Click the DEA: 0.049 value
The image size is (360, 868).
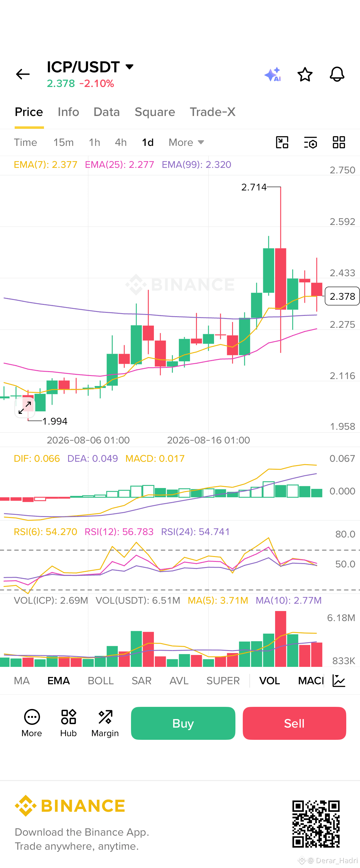pos(92,459)
